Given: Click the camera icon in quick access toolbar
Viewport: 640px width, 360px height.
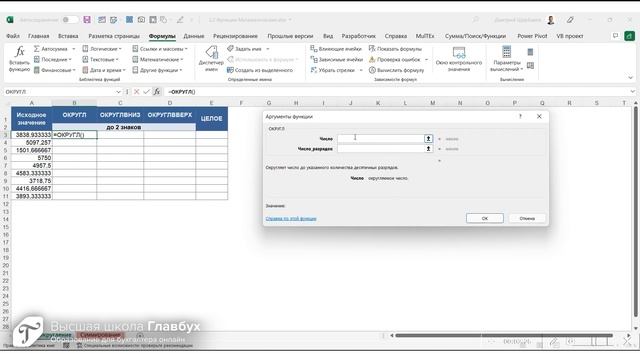Looking at the screenshot, I should (141, 20).
